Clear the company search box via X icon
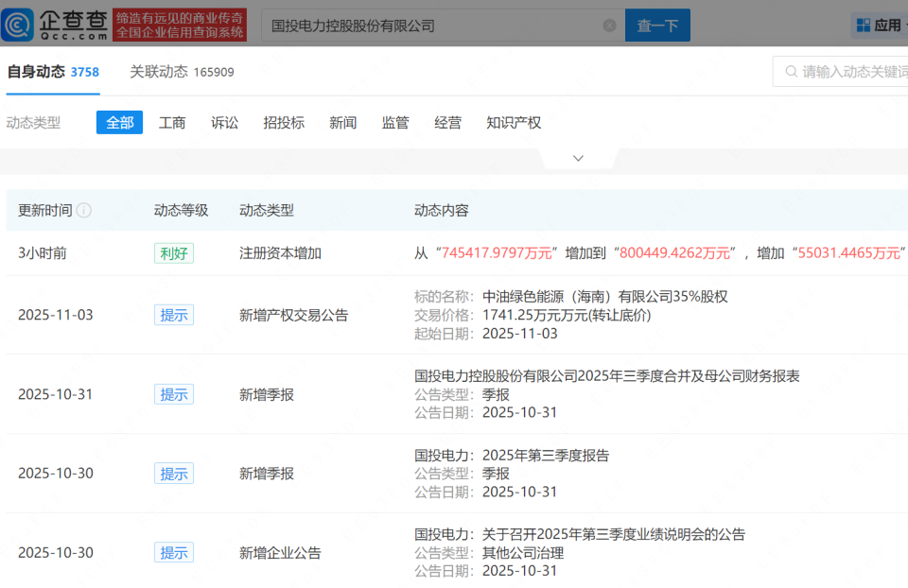 pos(609,25)
